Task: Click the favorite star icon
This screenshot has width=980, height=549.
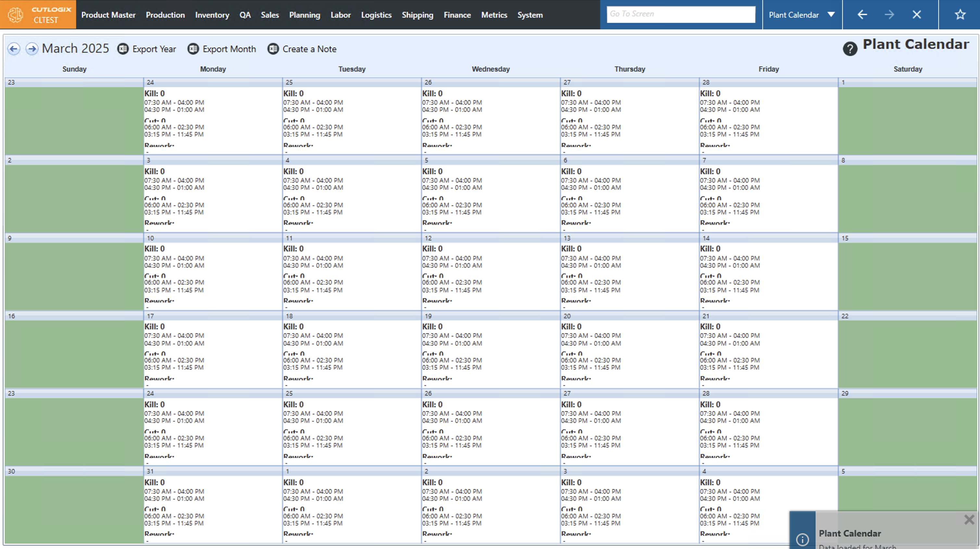Action: click(x=960, y=15)
